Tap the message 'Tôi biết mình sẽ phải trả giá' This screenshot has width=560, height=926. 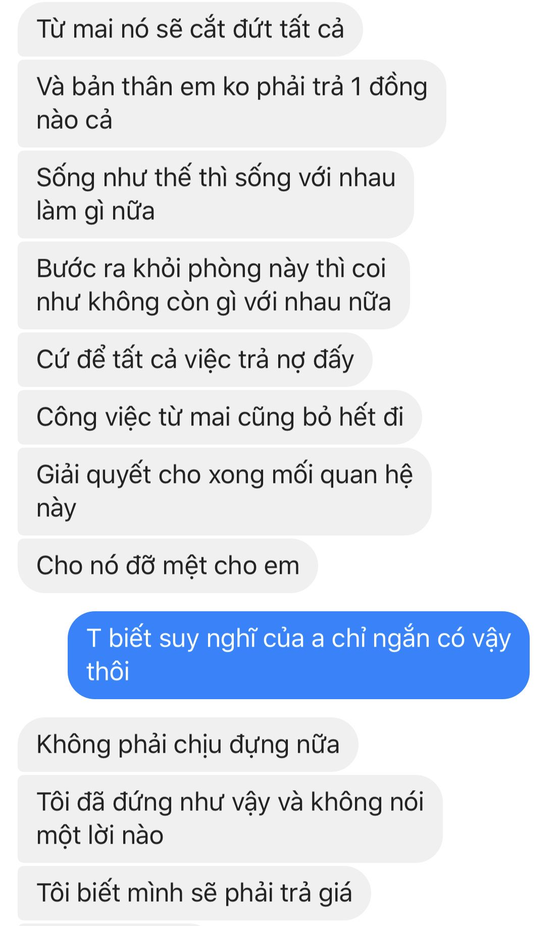[x=194, y=893]
